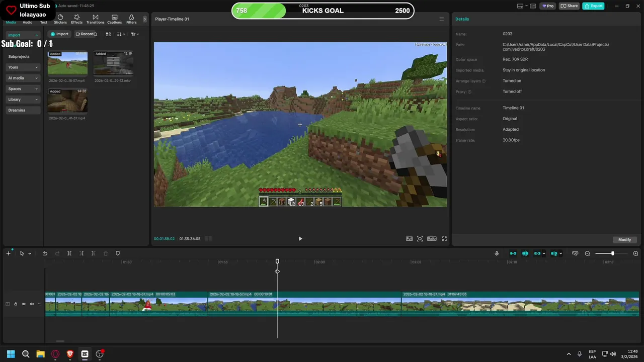Open the track more-options dots

point(40,304)
